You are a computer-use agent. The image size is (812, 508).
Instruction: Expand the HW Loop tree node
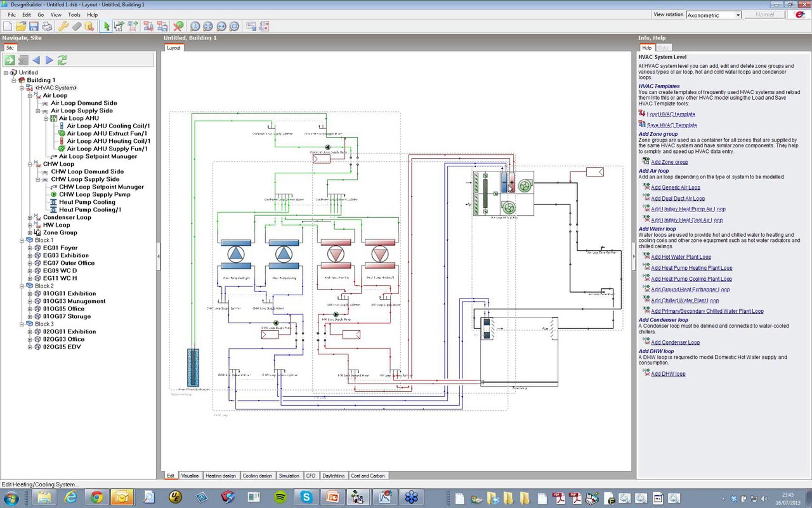point(30,225)
